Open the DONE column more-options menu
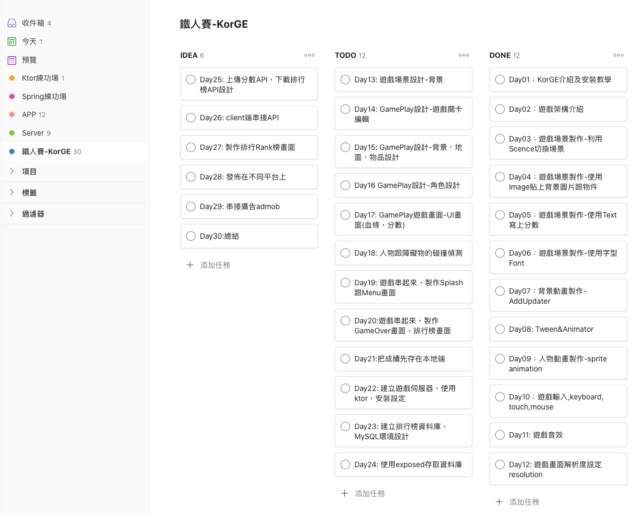 (x=619, y=55)
